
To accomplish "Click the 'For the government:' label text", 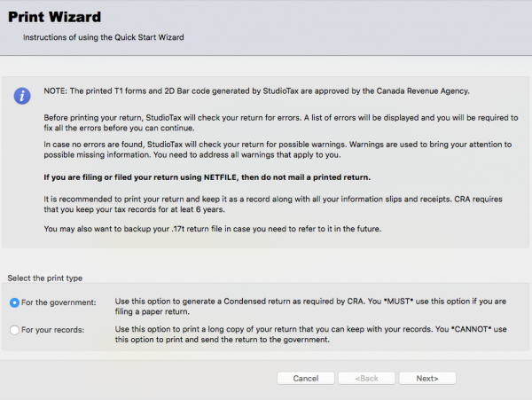I will [x=64, y=302].
